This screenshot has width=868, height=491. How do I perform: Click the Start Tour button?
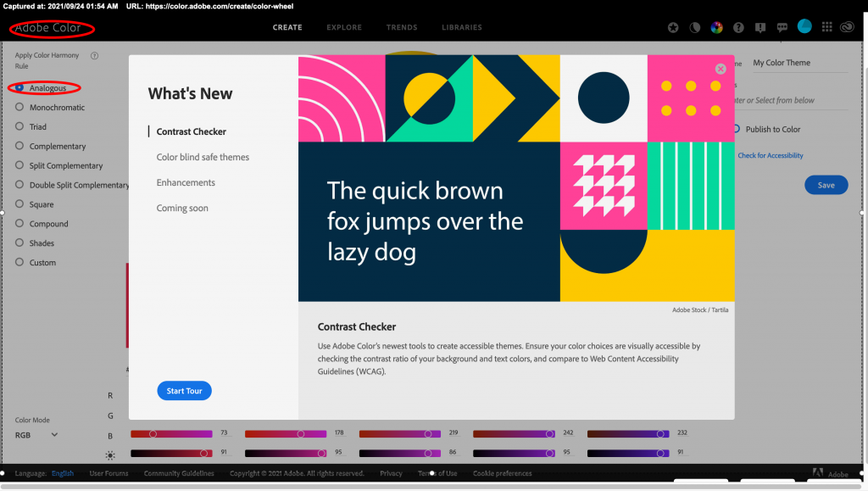[184, 391]
